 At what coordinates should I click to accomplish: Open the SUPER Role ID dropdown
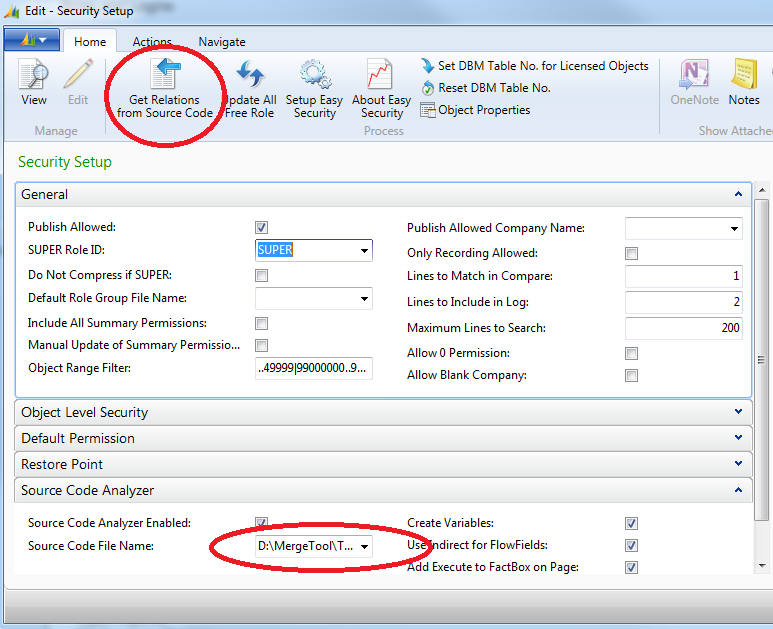click(x=363, y=251)
